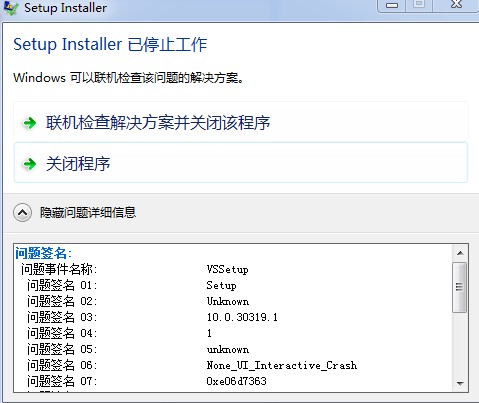The image size is (479, 403).
Task: Click the Setup Installer title bar icon
Action: point(10,7)
